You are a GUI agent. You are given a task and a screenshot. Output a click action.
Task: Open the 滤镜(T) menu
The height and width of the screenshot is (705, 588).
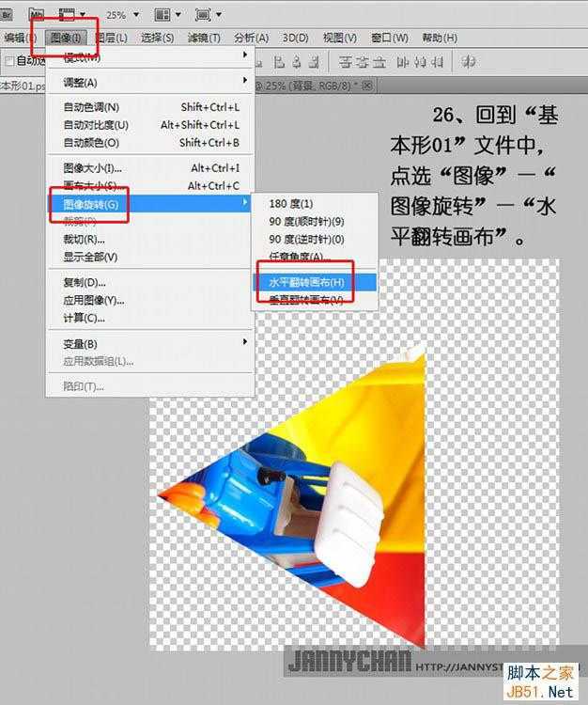coord(204,38)
